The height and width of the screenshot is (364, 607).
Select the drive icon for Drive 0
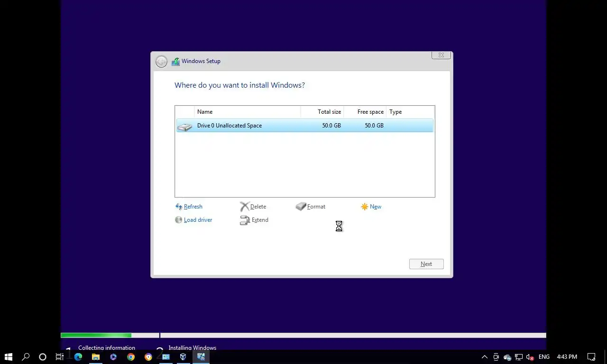pyautogui.click(x=184, y=126)
